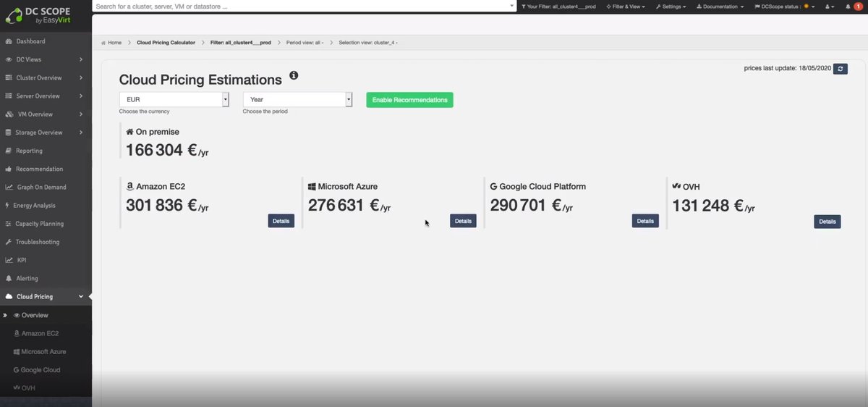868x407 pixels.
Task: Refresh prices with the update icon button
Action: coord(840,69)
